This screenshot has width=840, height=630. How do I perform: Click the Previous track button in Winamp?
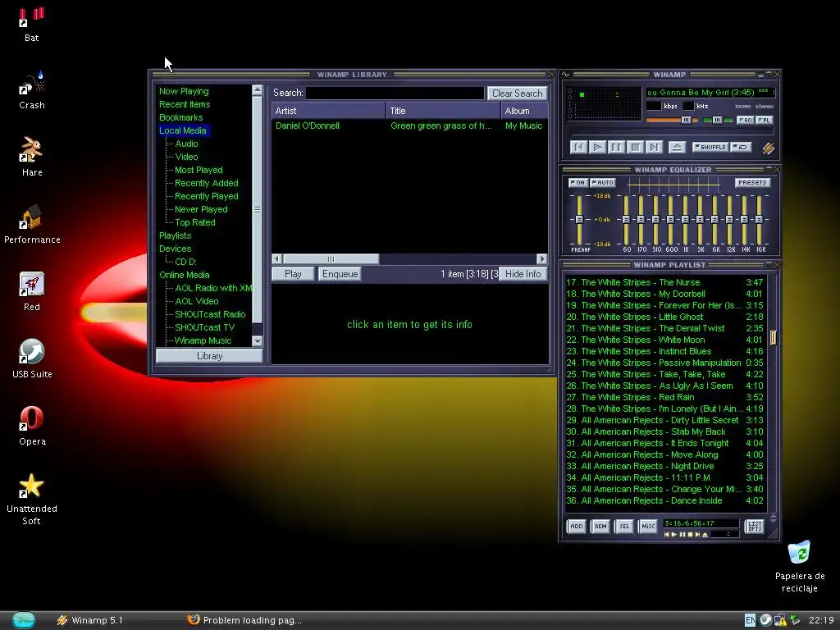578,148
